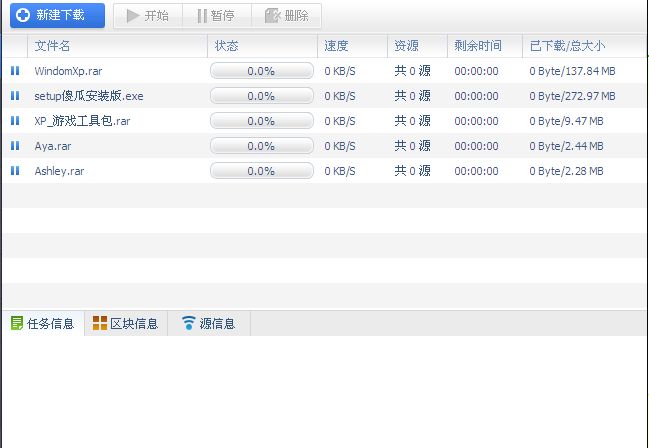Select the Aya.rar file name

click(53, 146)
